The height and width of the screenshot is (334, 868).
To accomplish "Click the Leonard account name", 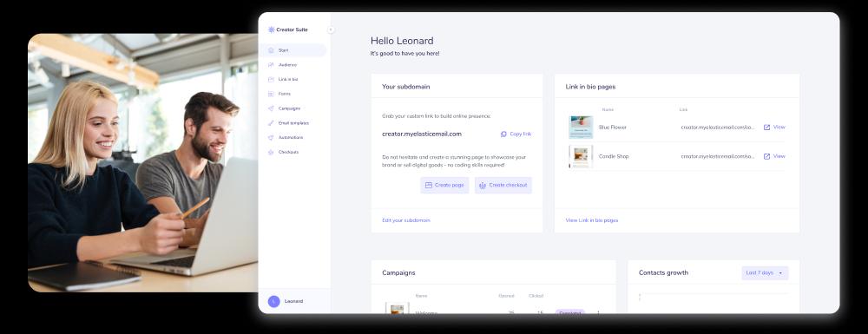I will point(293,301).
